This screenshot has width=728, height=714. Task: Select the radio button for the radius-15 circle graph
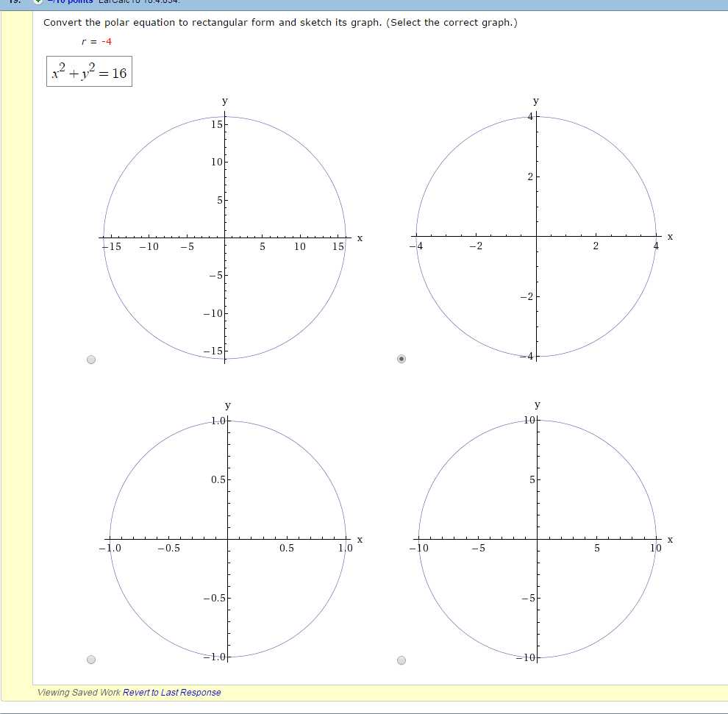[x=90, y=359]
